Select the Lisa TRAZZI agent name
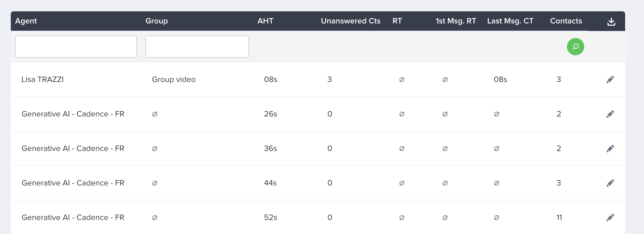644x234 pixels. pos(43,80)
